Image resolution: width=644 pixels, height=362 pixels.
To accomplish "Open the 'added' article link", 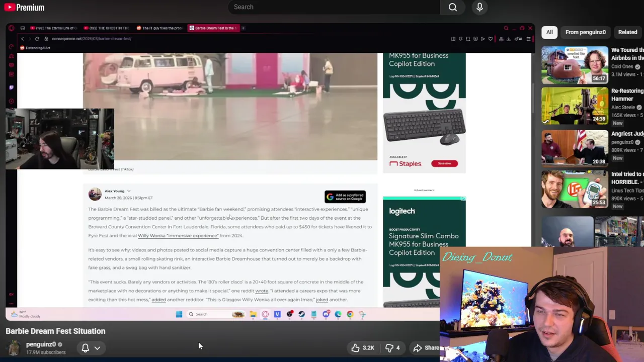I will 158,300.
